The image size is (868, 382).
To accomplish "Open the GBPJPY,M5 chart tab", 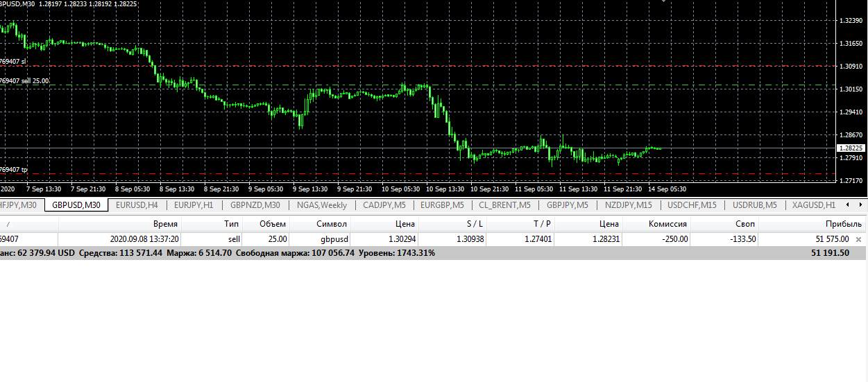I will [x=567, y=205].
